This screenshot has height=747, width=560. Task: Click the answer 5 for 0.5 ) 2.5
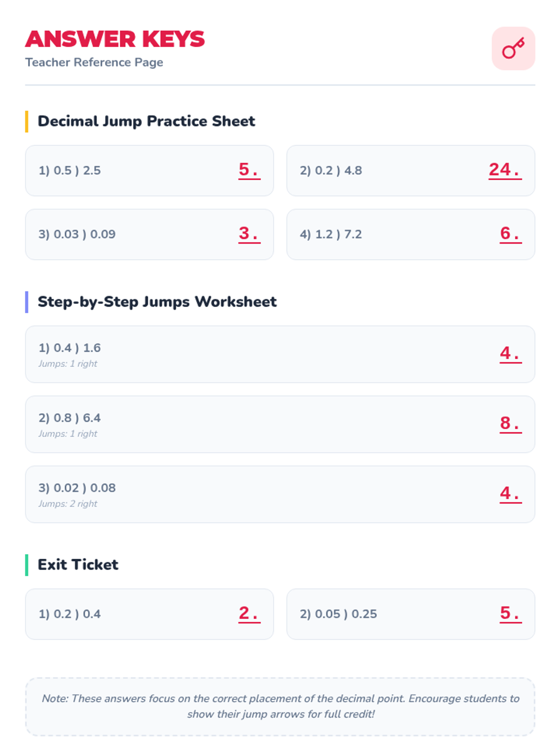tap(249, 170)
